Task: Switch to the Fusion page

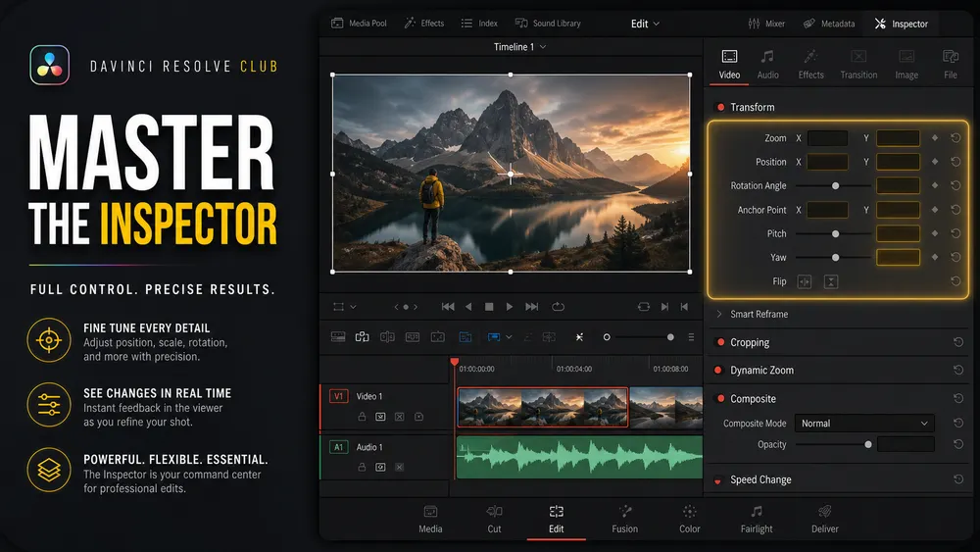Action: (x=625, y=520)
